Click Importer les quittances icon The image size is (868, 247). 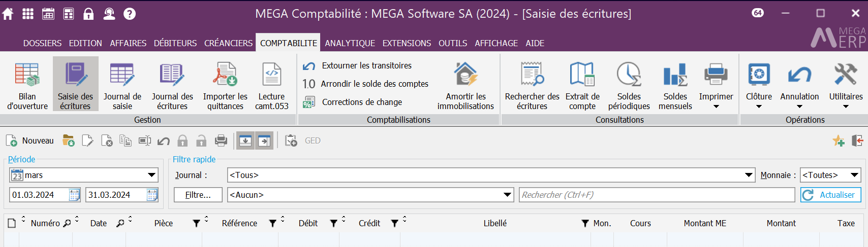(x=225, y=85)
